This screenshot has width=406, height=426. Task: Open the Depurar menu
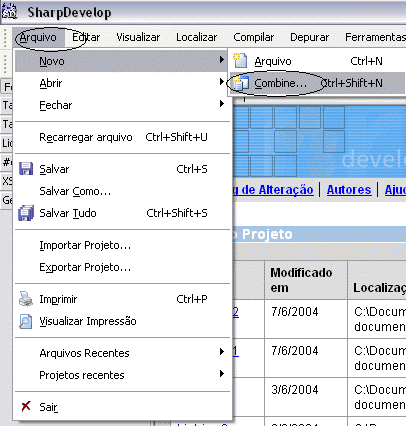[x=310, y=37]
